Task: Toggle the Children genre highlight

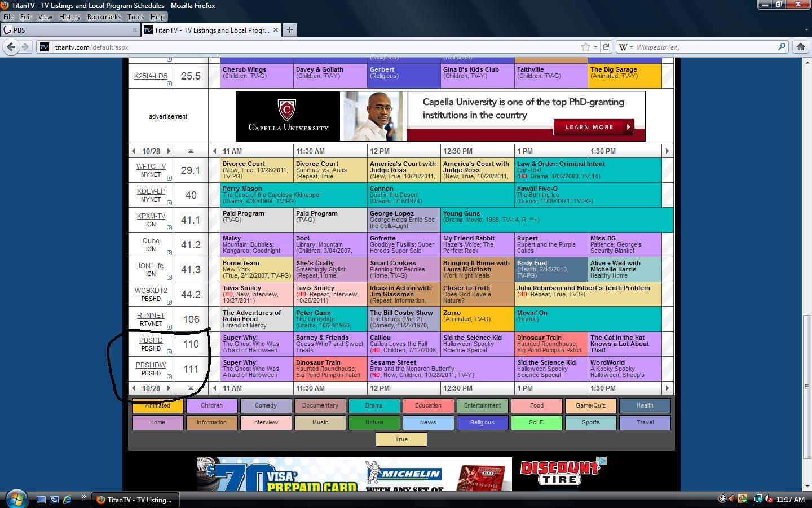Action: [211, 405]
